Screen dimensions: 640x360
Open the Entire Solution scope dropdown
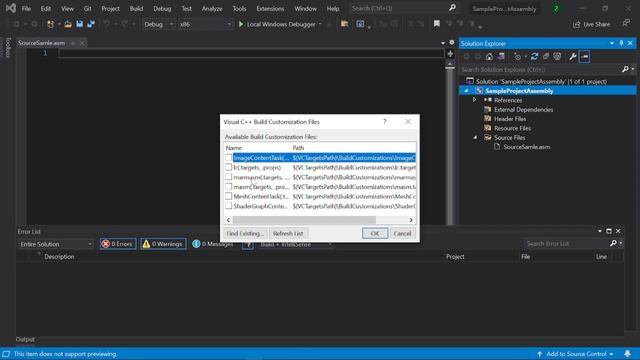point(56,244)
